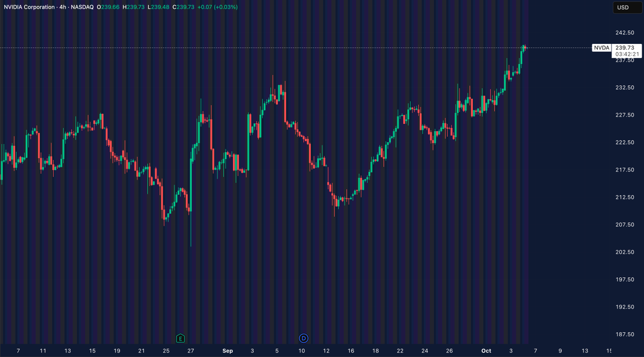The image size is (644, 357).
Task: Click the 222.50 price axis label
Action: click(x=624, y=142)
